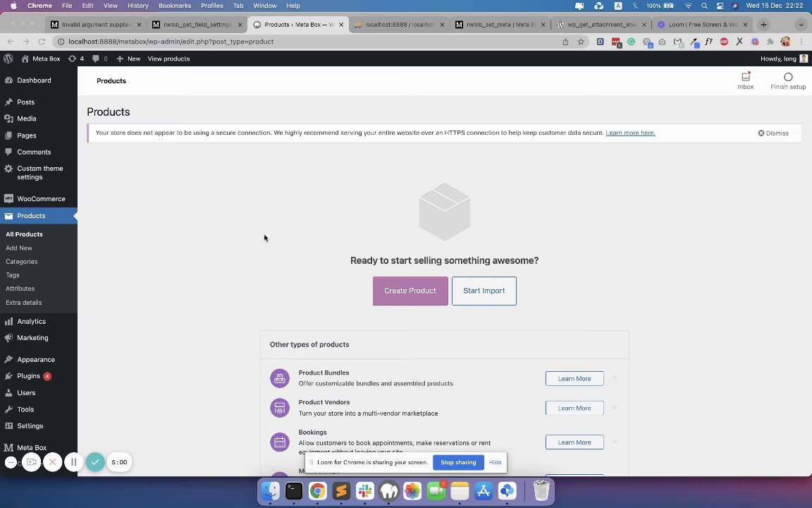
Task: Open Loom more options ellipsis button
Action: click(11, 462)
